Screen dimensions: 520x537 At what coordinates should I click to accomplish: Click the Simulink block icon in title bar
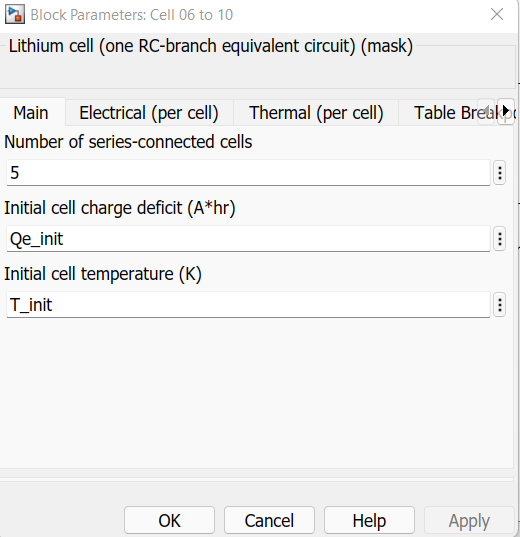tap(15, 14)
